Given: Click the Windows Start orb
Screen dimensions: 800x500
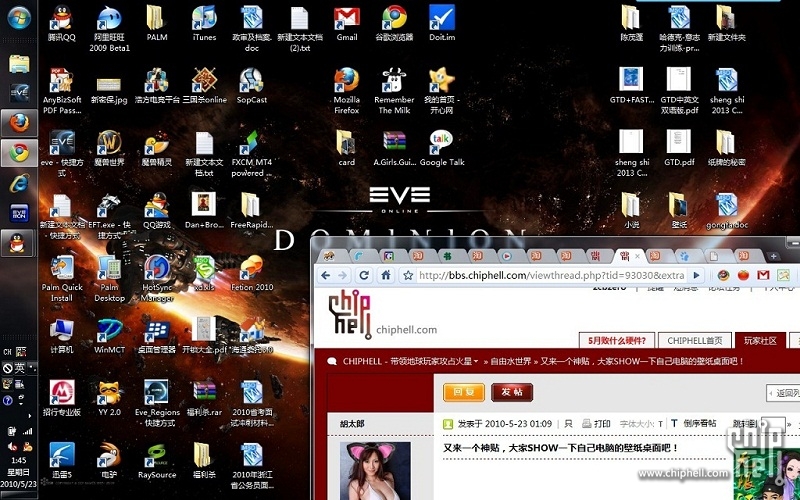Looking at the screenshot, I should tap(19, 17).
